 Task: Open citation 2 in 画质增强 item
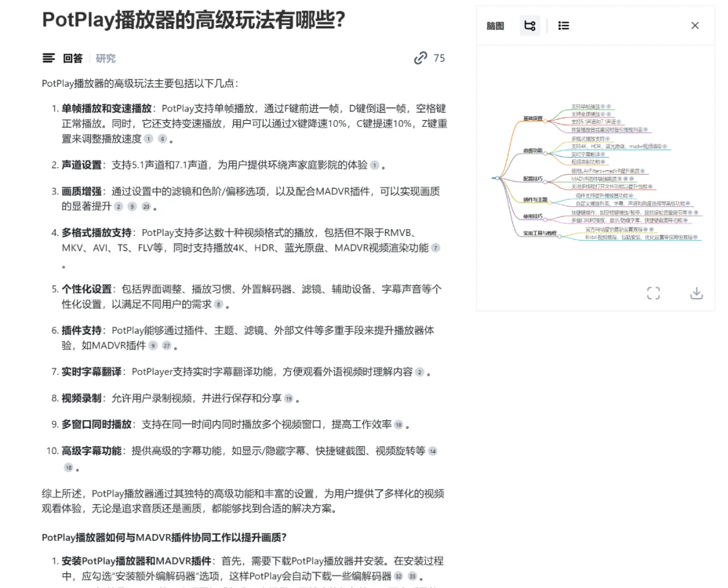tap(119, 207)
